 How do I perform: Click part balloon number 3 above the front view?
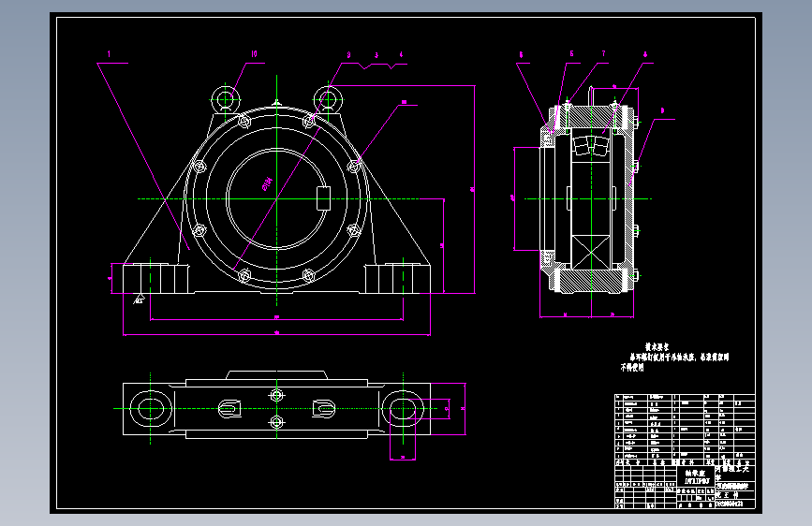(x=376, y=55)
